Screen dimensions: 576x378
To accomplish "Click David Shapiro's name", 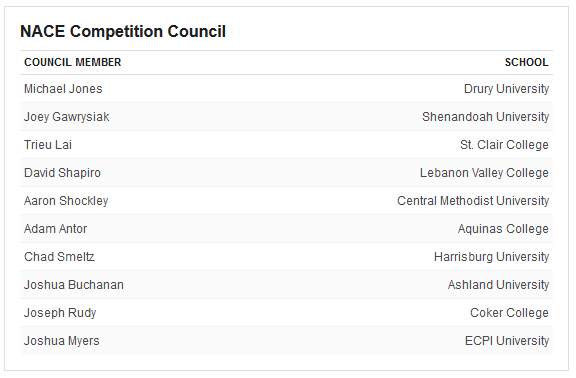I will point(62,173).
